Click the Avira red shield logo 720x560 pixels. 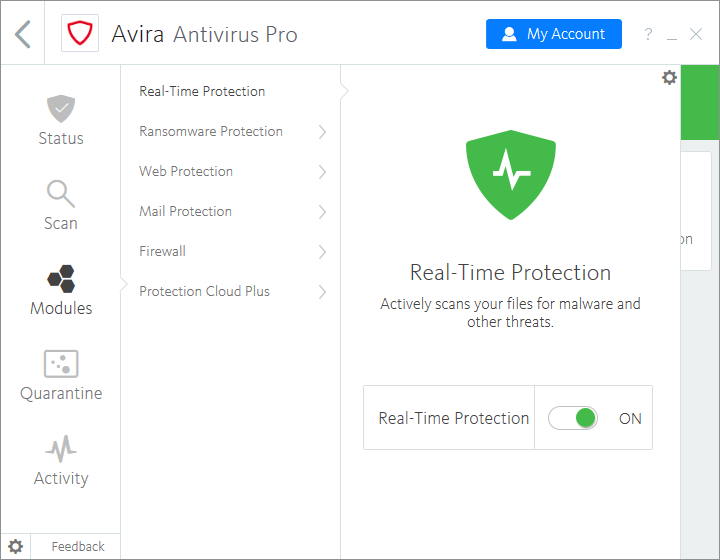coord(80,33)
